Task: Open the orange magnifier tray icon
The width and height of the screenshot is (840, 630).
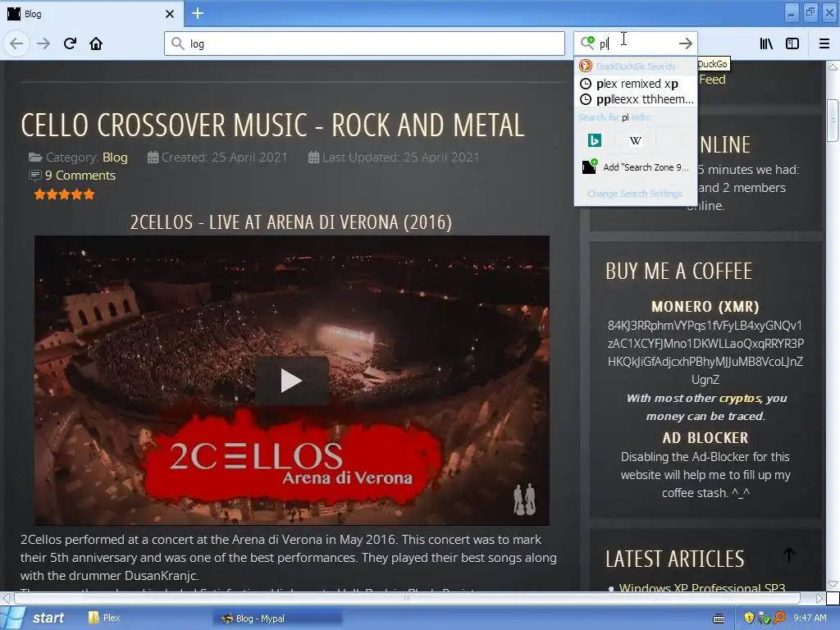Action: click(779, 619)
